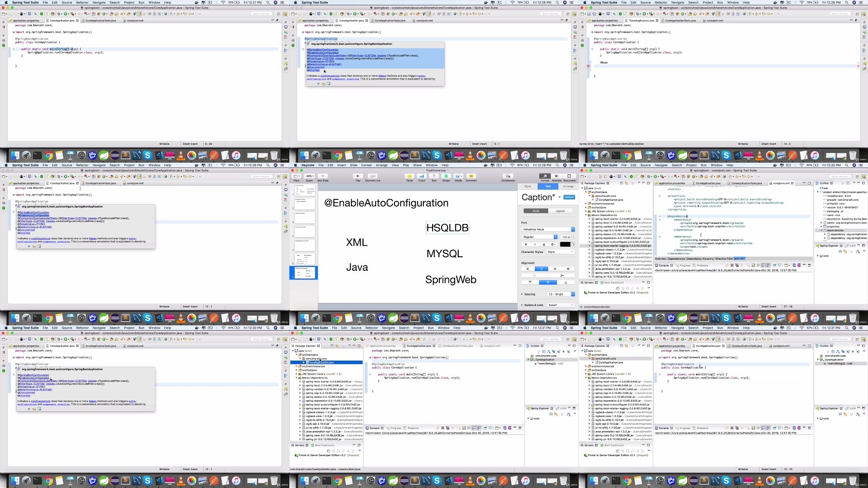Set bottom vertical alignment in Keynote
This screenshot has width=868, height=488.
[x=566, y=282]
